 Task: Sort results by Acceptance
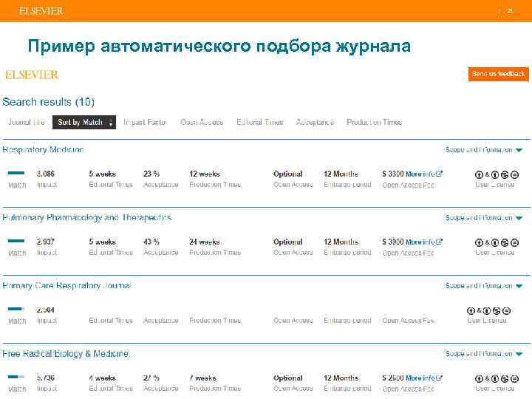point(316,122)
